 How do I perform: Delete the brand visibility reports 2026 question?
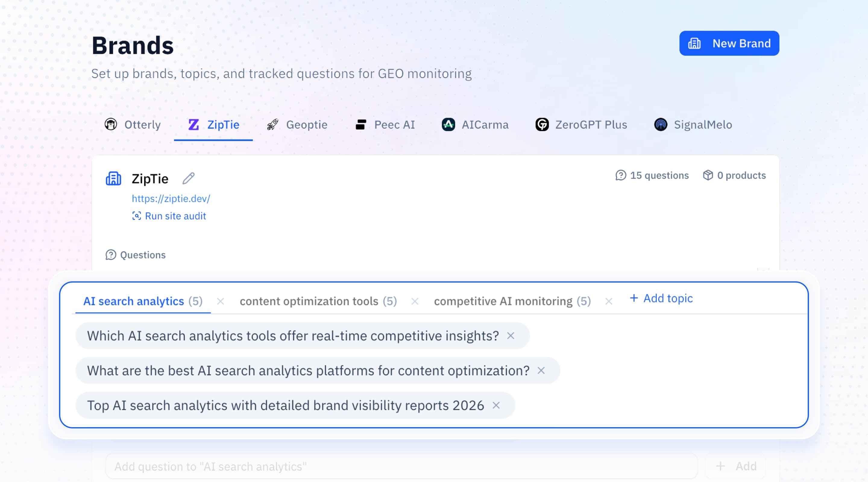click(x=496, y=405)
